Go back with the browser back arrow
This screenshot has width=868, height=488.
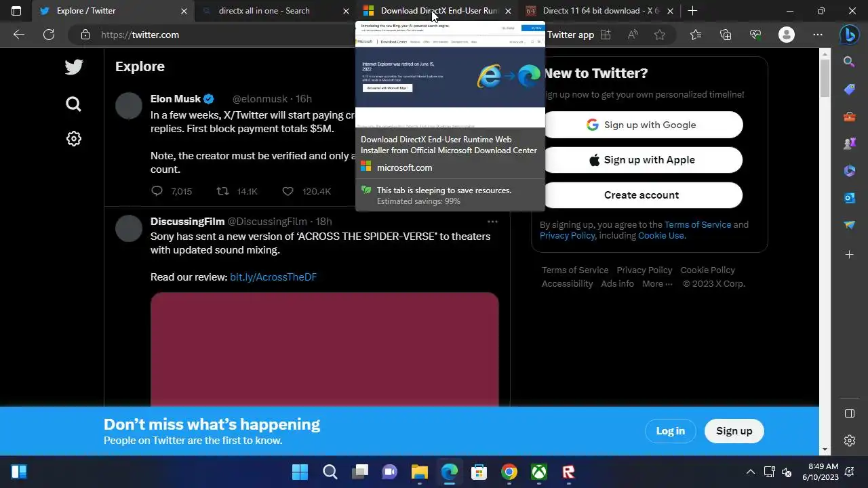click(x=19, y=35)
